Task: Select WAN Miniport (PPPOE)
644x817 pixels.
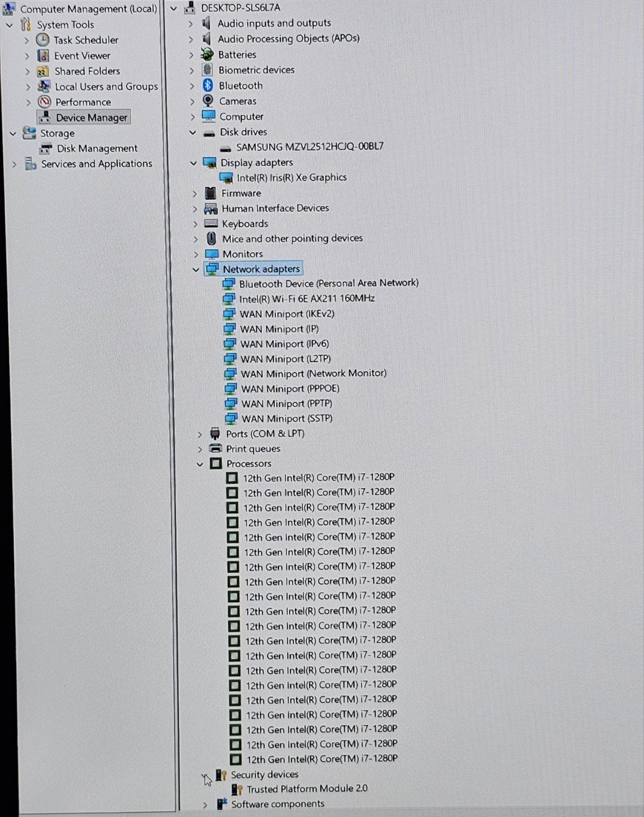Action: pos(290,389)
